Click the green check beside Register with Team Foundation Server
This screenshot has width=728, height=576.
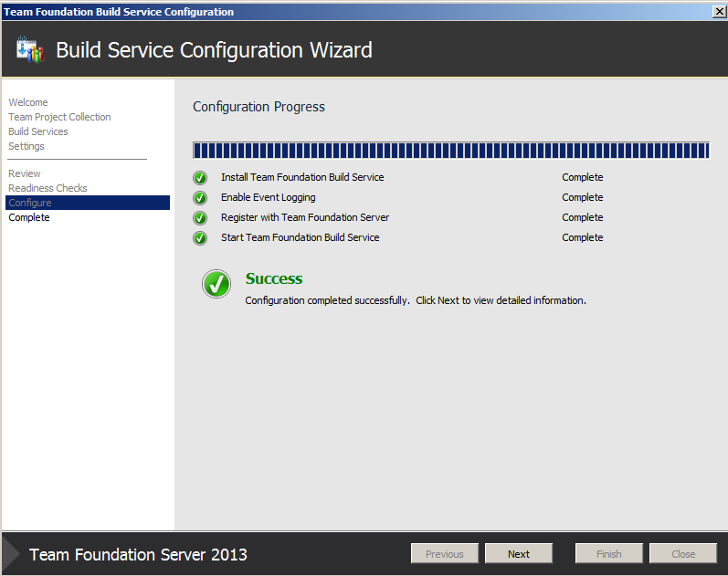pos(200,218)
